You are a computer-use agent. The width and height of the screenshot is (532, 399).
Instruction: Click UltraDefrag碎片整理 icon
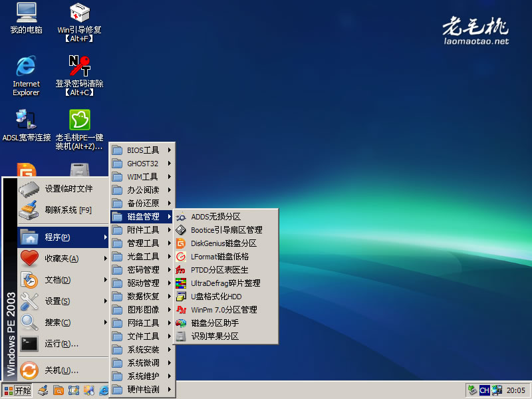(x=181, y=283)
